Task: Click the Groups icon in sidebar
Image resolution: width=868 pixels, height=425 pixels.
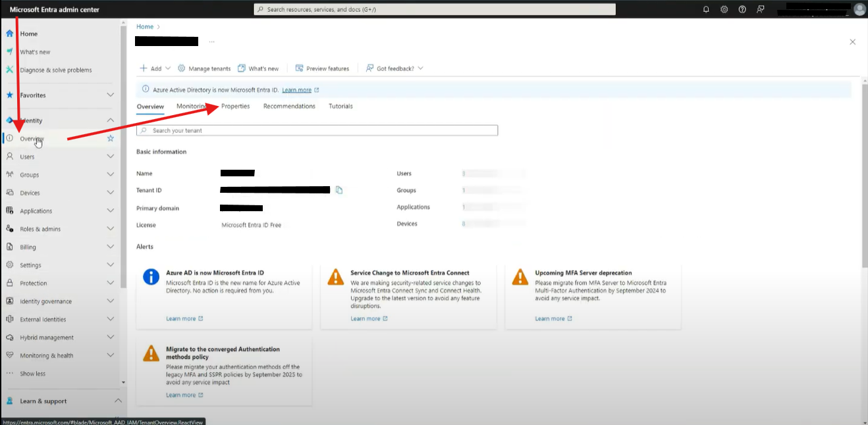Action: click(9, 174)
